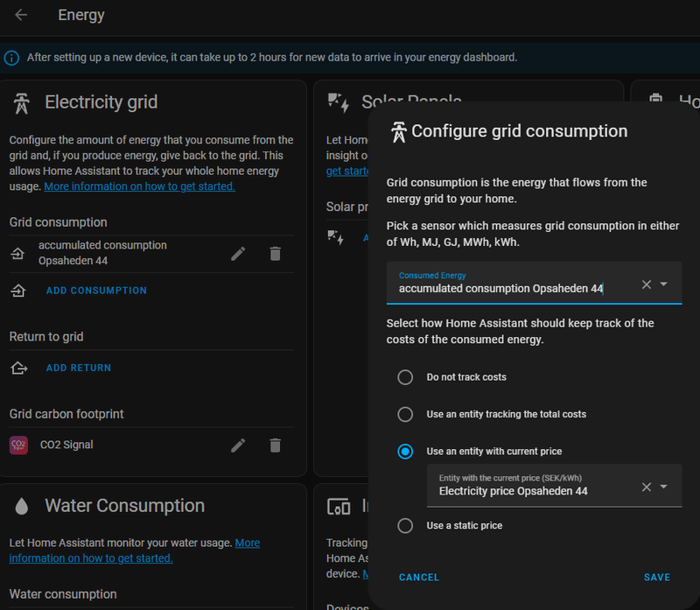Screen dimensions: 700x610
Task: Click the CO2 Signal logo icon
Action: [x=18, y=445]
